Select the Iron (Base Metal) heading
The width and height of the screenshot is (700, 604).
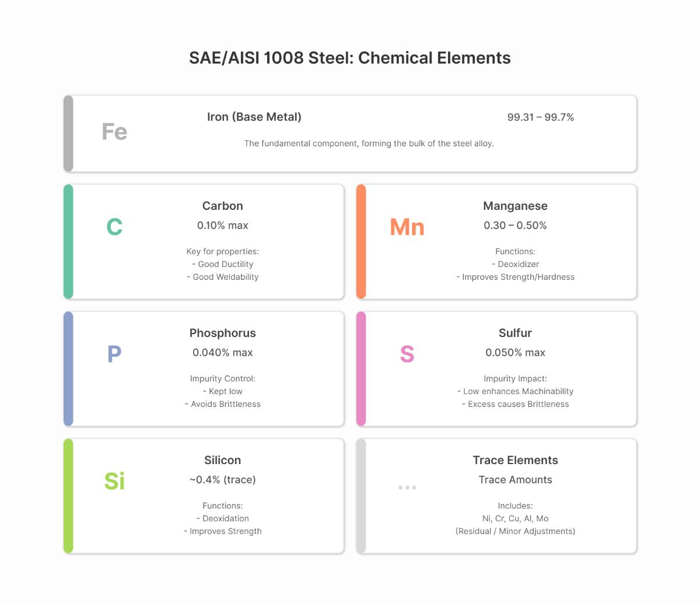tap(254, 117)
